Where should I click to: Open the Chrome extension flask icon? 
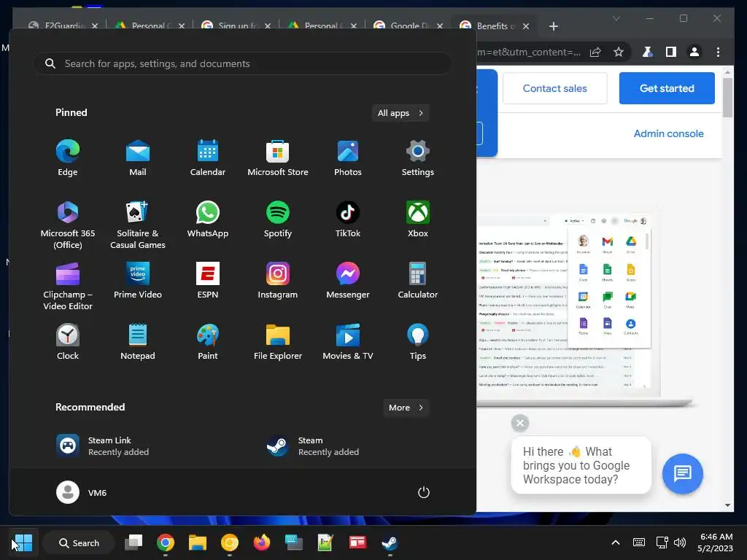tap(647, 52)
